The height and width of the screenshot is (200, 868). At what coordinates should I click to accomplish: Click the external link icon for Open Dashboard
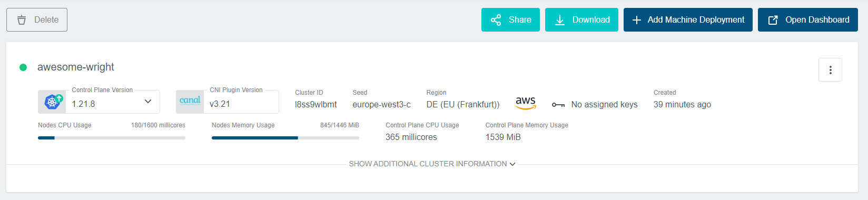773,20
